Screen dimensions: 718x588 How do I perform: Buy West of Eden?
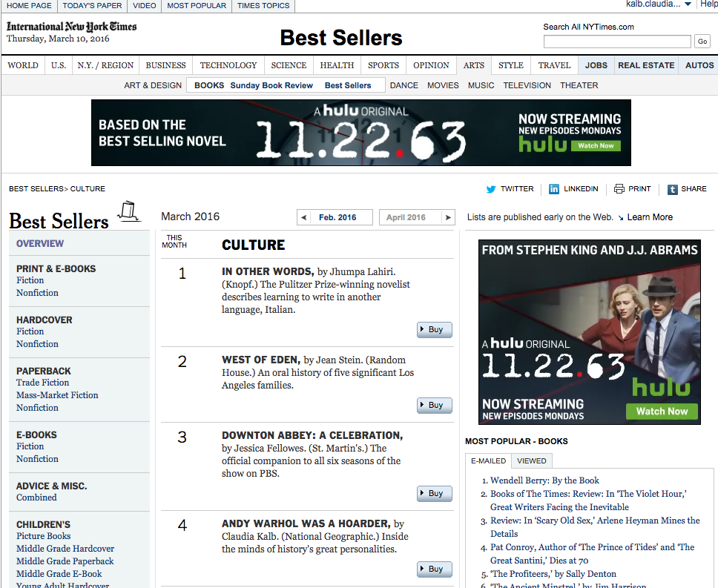tap(435, 405)
